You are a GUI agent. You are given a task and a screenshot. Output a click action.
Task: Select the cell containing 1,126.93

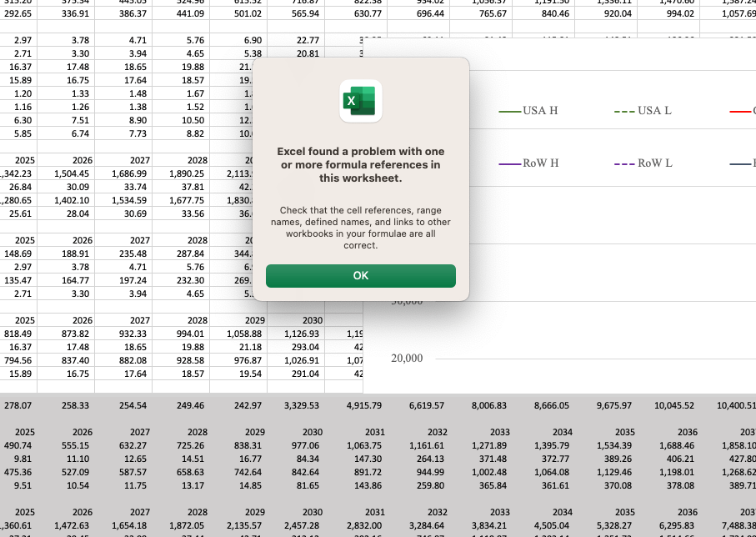click(x=296, y=334)
